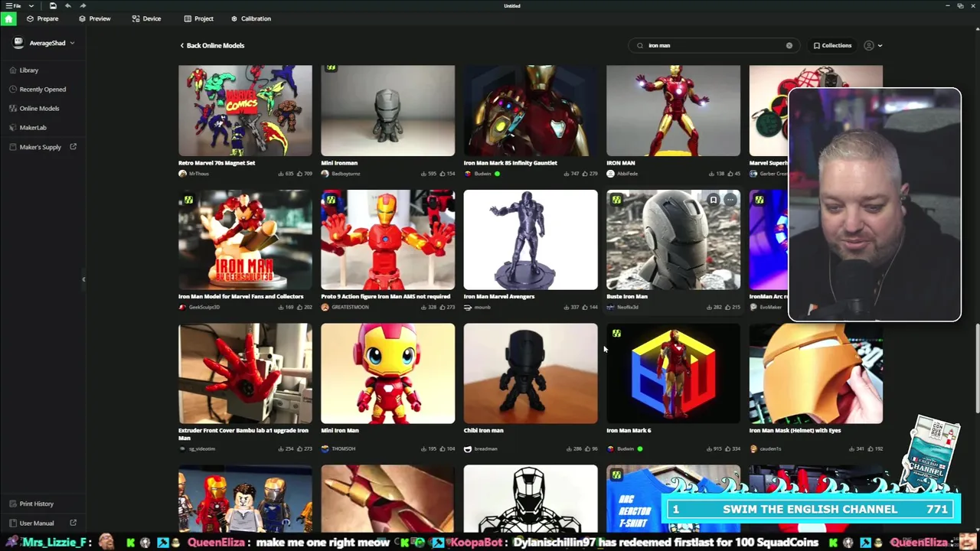Open the home tab icon
This screenshot has height=551, width=980.
point(8,18)
